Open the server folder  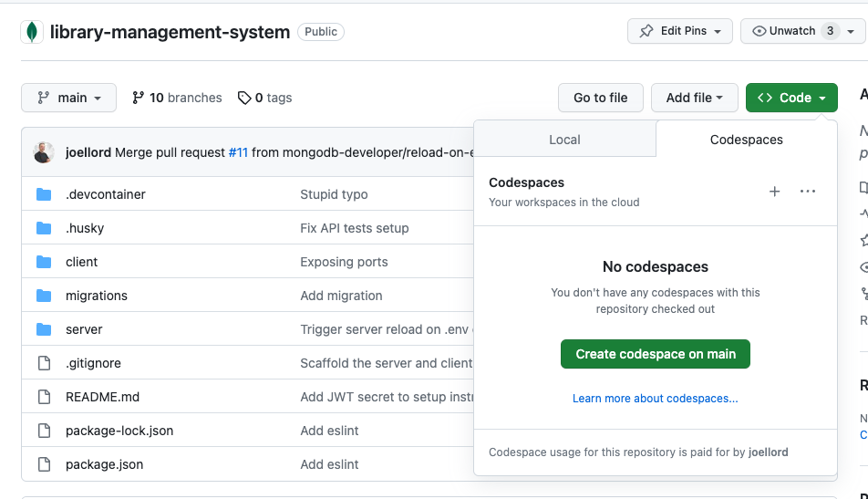coord(84,329)
